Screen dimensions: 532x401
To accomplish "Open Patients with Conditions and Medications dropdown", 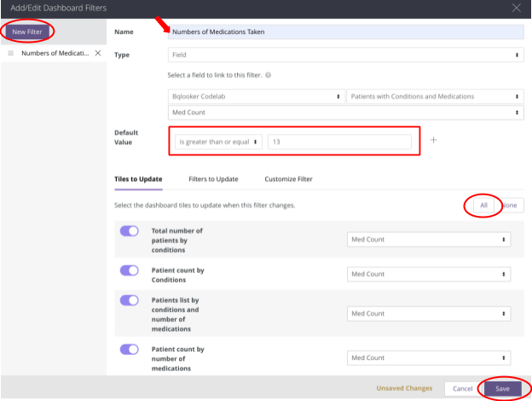I will pyautogui.click(x=435, y=96).
